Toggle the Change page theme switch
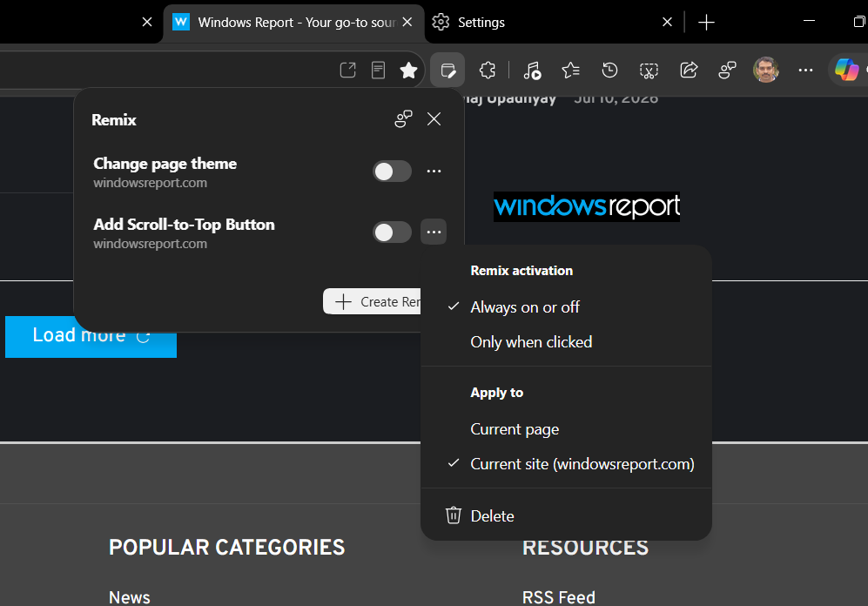This screenshot has width=868, height=606. coord(392,172)
